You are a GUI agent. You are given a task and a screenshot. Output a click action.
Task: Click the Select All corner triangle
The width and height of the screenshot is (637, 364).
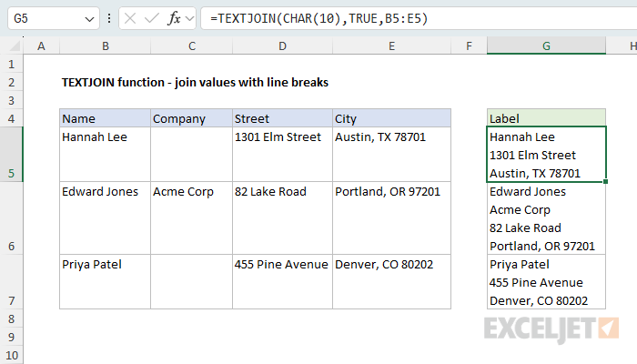click(x=15, y=45)
